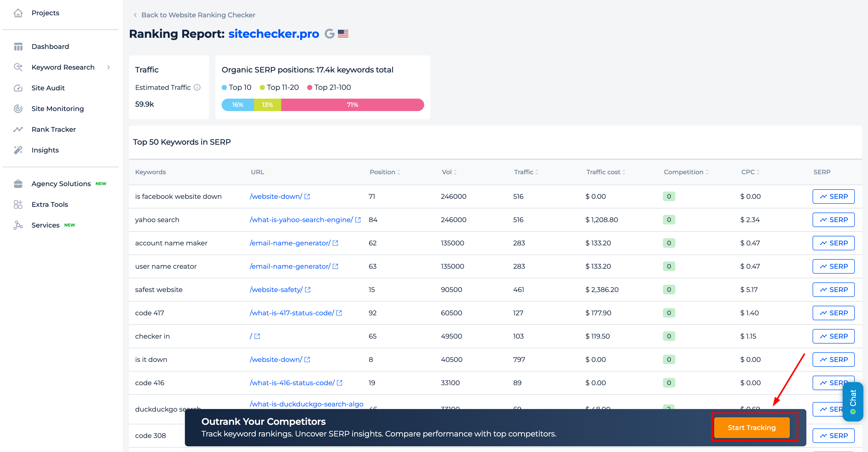The image size is (868, 452).
Task: Click the Extra Tools icon in sidebar
Action: [x=18, y=204]
